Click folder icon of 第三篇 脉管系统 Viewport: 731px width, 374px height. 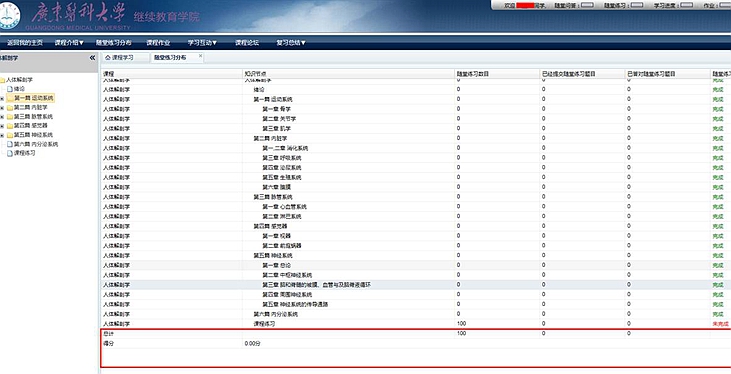coord(10,117)
